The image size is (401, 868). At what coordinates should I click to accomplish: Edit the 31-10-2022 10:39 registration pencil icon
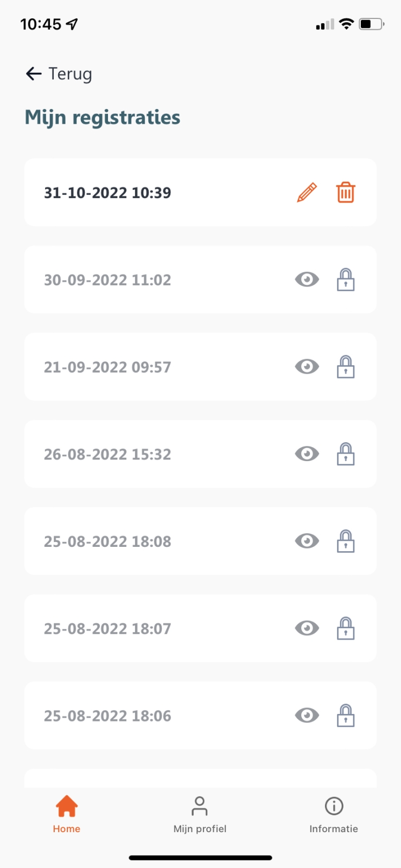point(307,193)
